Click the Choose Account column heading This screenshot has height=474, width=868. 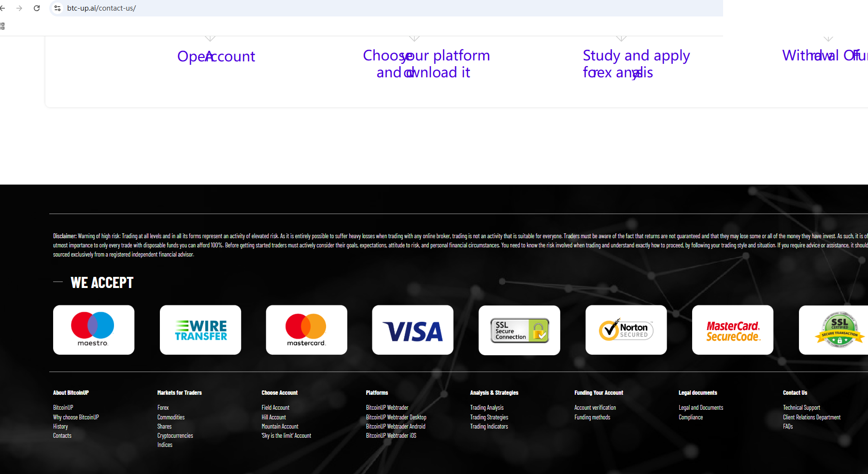(280, 393)
